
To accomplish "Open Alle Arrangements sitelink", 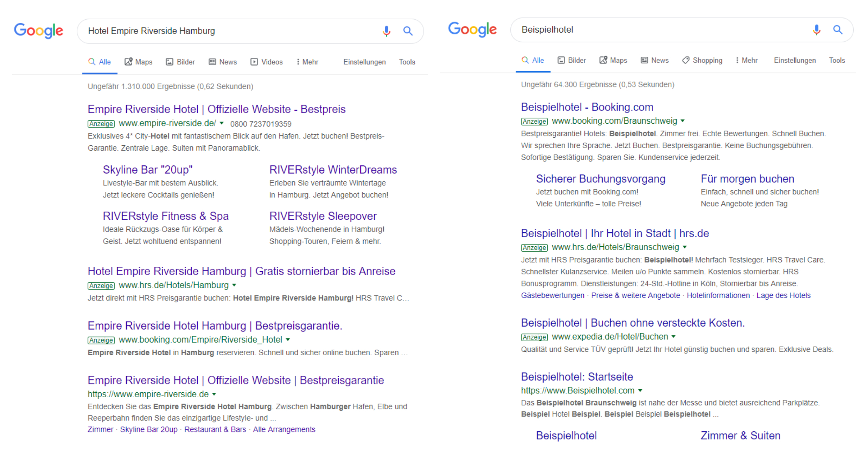I will pyautogui.click(x=284, y=429).
